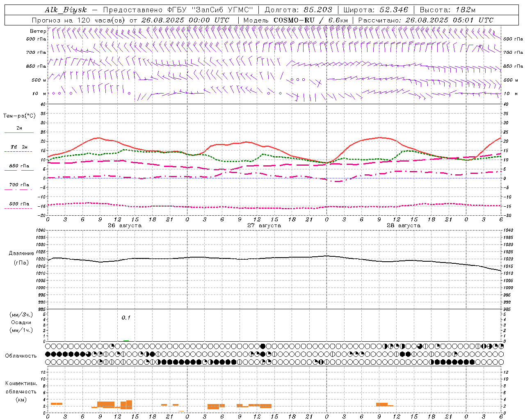
Task: Click the 0.1 precipitation value
Action: tap(126, 318)
